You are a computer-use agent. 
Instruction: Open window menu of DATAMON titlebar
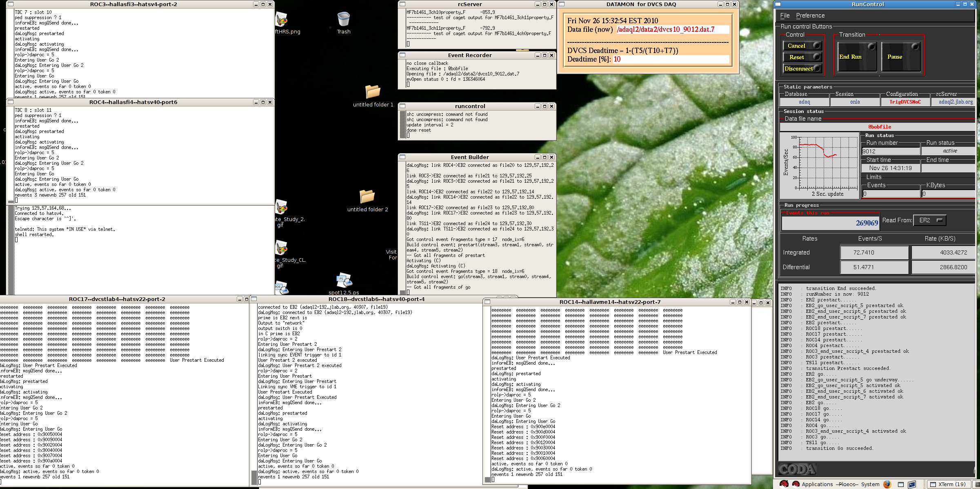click(x=562, y=4)
